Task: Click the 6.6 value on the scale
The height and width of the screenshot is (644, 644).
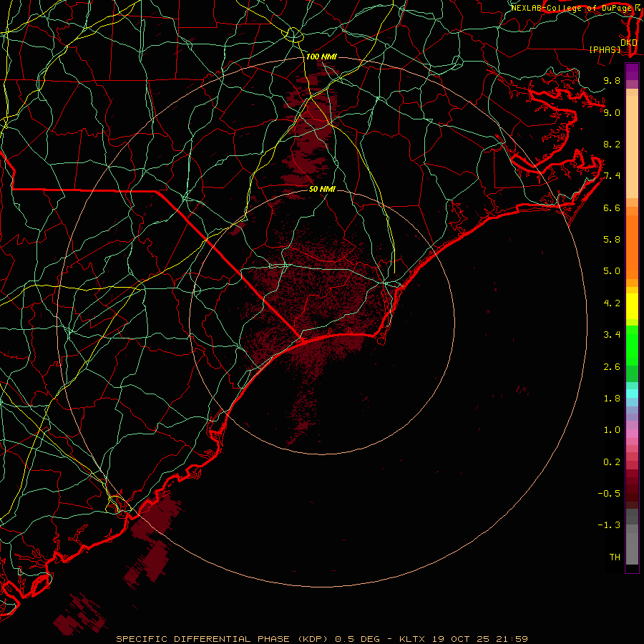Action: [612, 208]
